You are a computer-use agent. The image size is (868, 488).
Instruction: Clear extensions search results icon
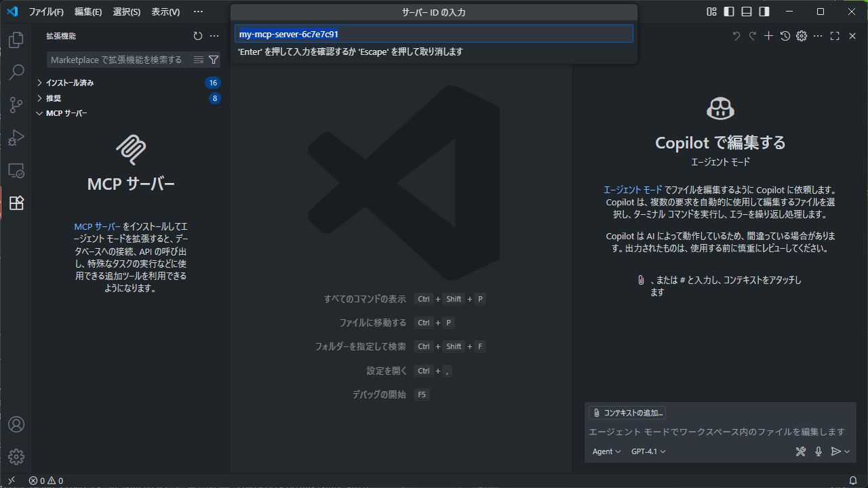pyautogui.click(x=199, y=60)
